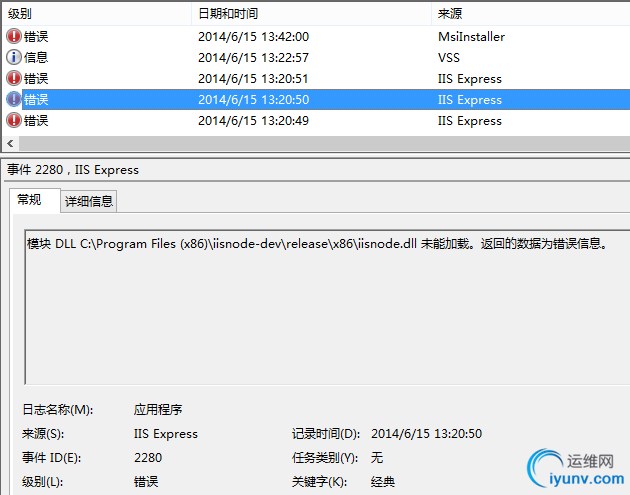Select the 2014/6/15 13:20:49 date cell
Screen dimensions: 630x495
(254, 121)
